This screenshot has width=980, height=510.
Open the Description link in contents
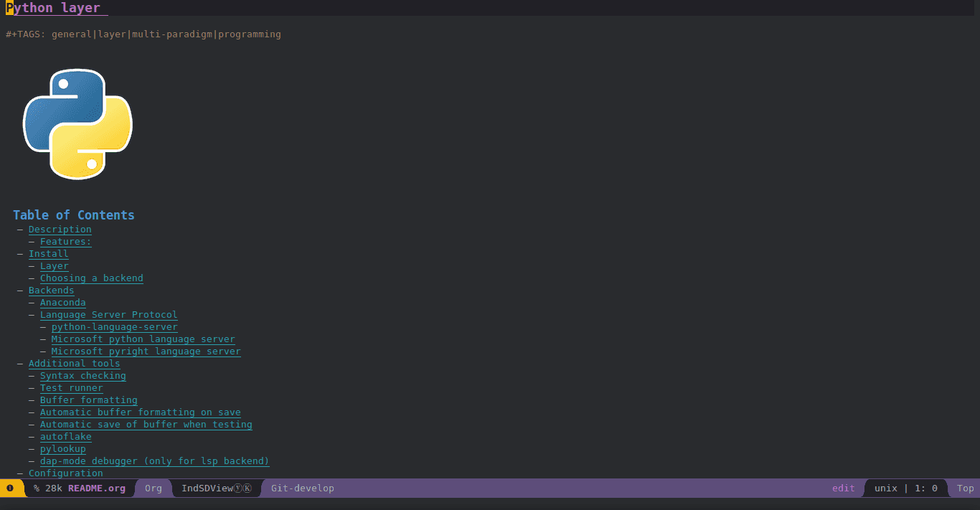pyautogui.click(x=60, y=230)
